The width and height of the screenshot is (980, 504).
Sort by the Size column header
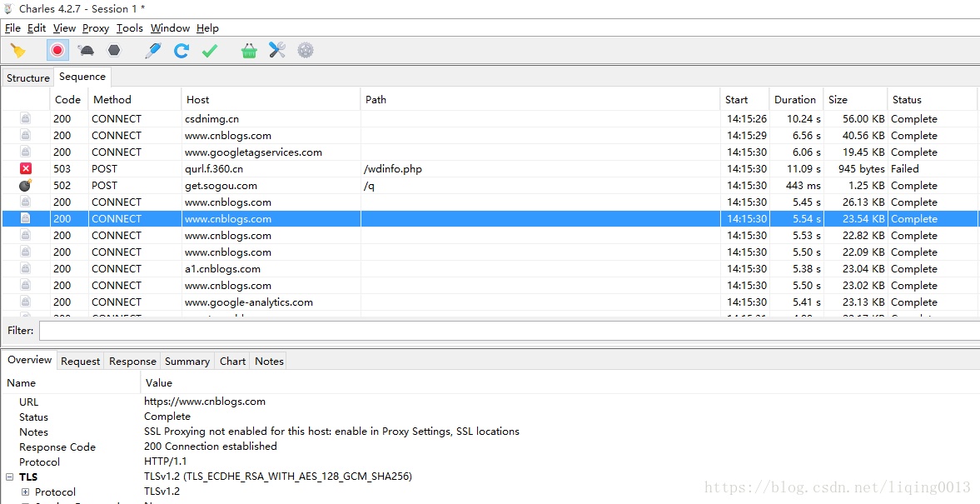pos(855,99)
